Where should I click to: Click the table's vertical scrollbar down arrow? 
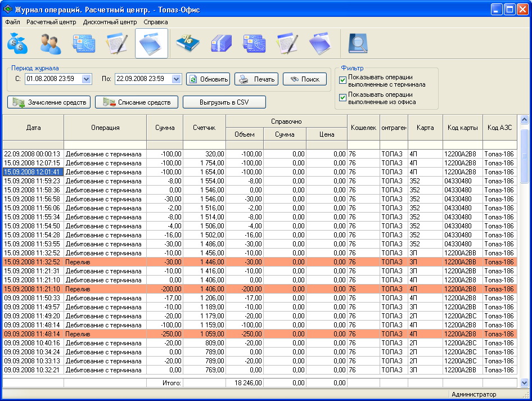pyautogui.click(x=524, y=382)
